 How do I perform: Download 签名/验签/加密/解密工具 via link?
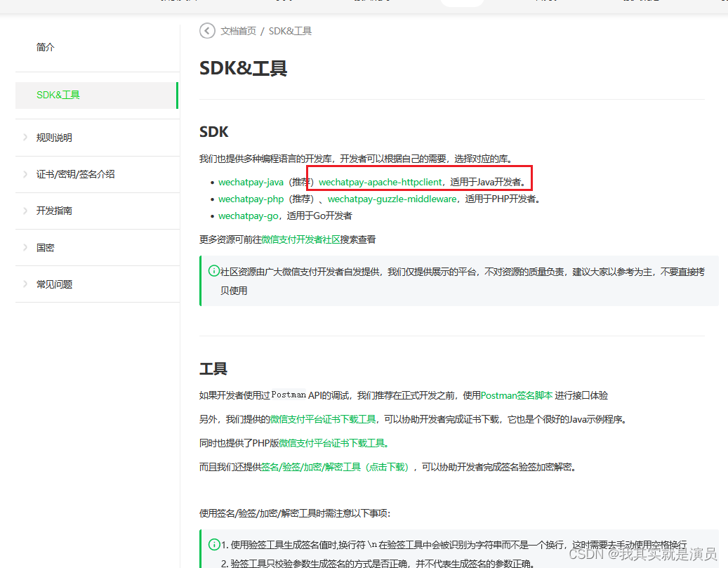point(335,467)
